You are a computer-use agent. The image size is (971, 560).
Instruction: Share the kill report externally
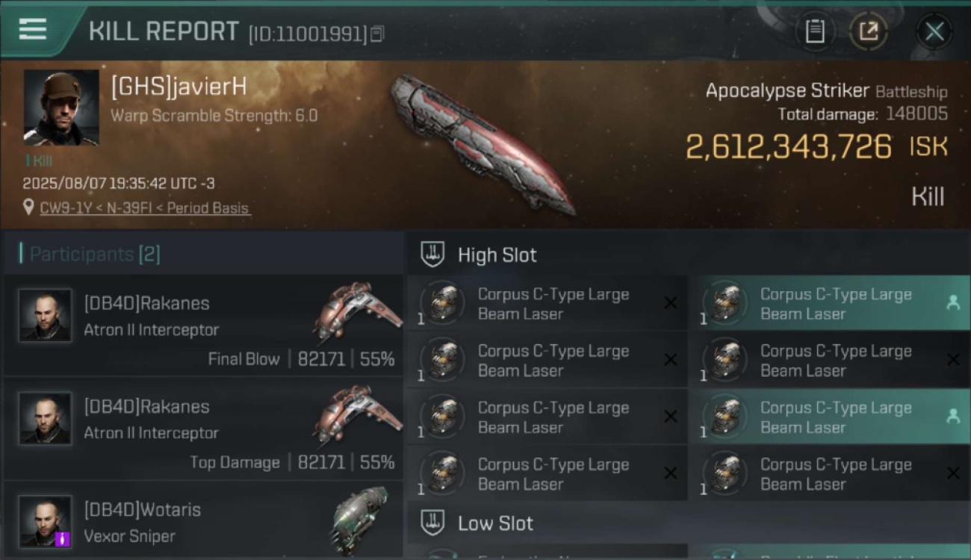[x=869, y=31]
